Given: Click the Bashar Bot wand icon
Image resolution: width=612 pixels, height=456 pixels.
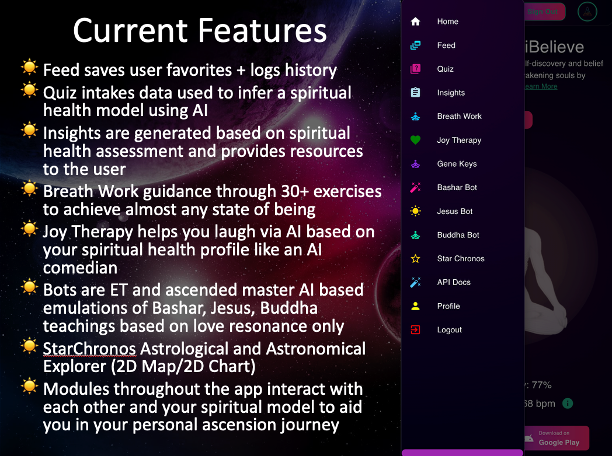Looking at the screenshot, I should (415, 188).
